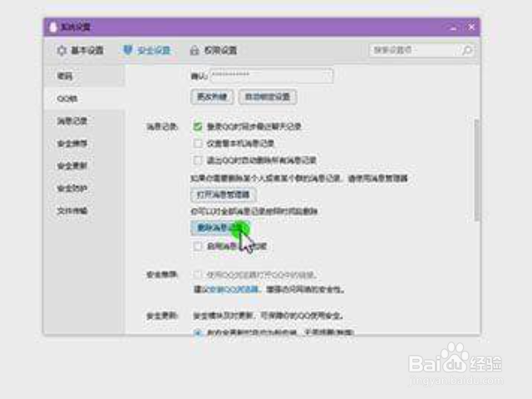Open the 基本设置 tab
Viewport: 532px width, 399px height.
click(x=80, y=51)
